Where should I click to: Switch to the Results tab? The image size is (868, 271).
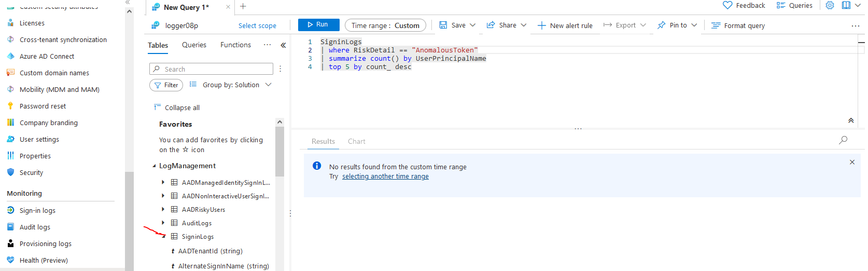[323, 141]
